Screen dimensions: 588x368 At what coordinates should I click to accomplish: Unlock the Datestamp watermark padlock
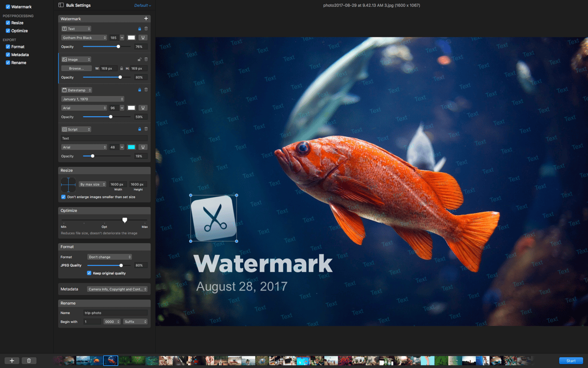(139, 90)
